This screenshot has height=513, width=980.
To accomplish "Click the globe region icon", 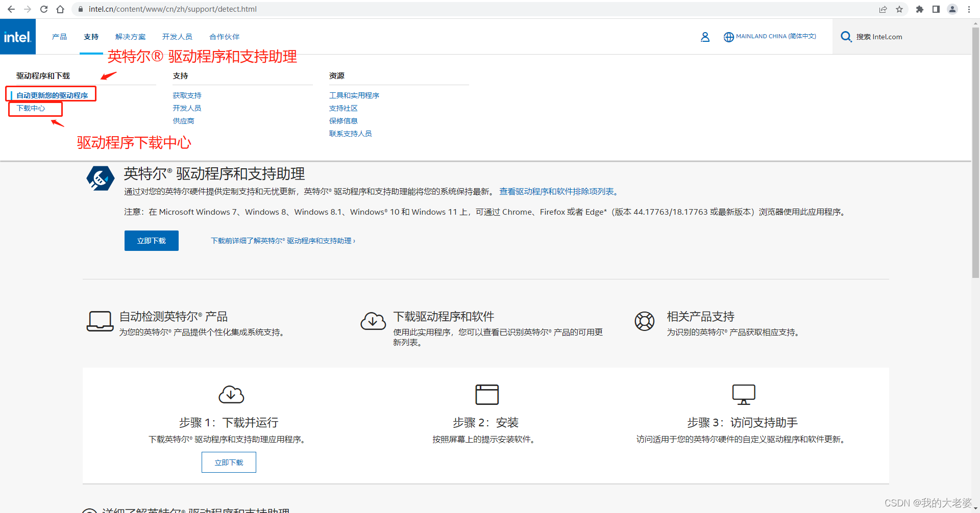I will 728,37.
